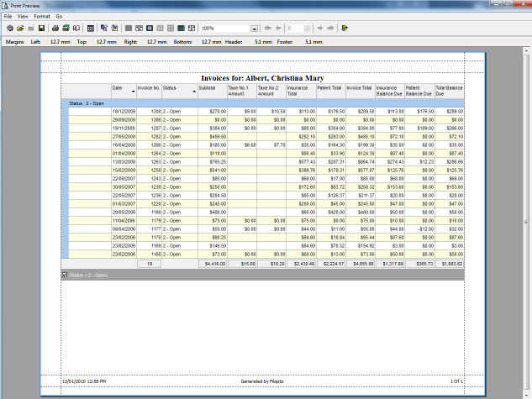Viewport: 532px width, 399px height.
Task: Click the Total Balance Due column header
Action: click(x=449, y=92)
